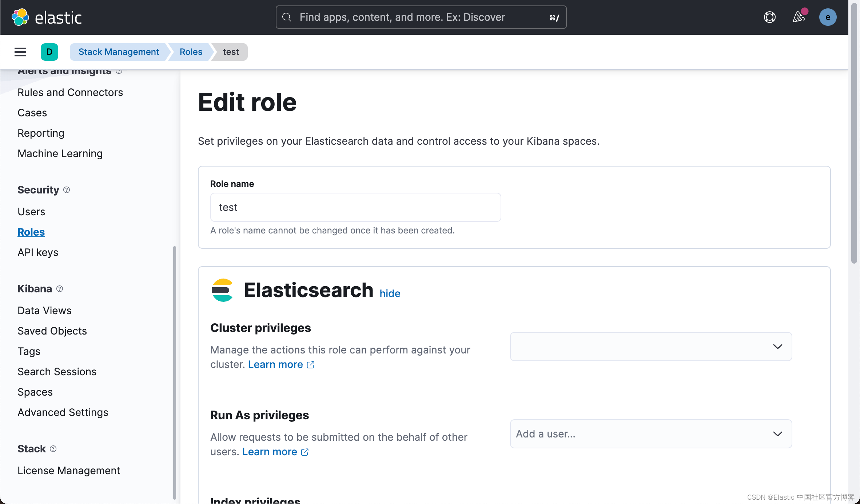
Task: Click the help life-ring icon in header
Action: click(x=769, y=17)
